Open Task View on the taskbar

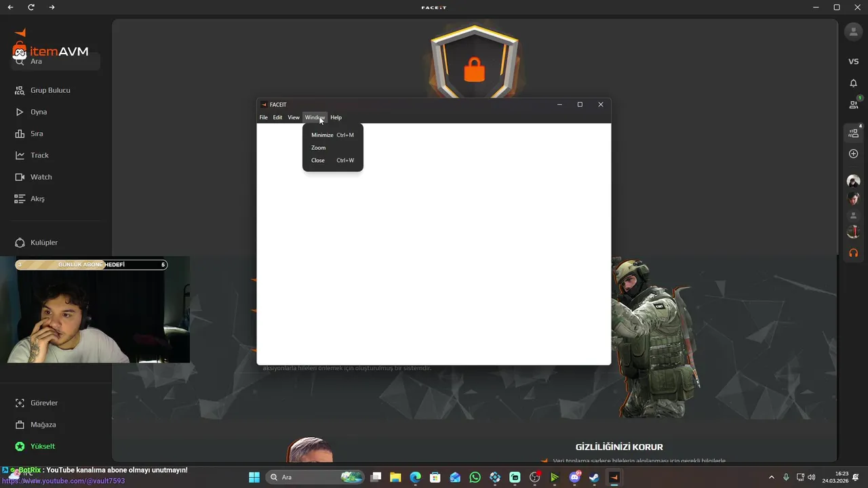(376, 477)
